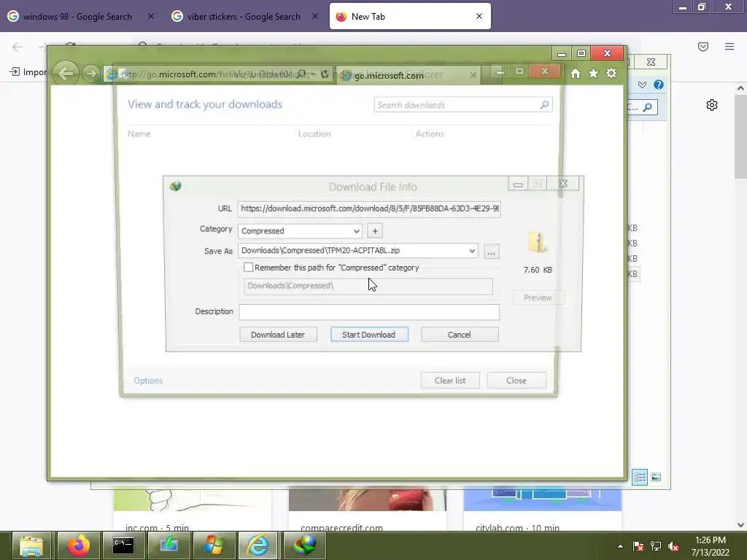Show hidden tray icons arrow

(620, 546)
